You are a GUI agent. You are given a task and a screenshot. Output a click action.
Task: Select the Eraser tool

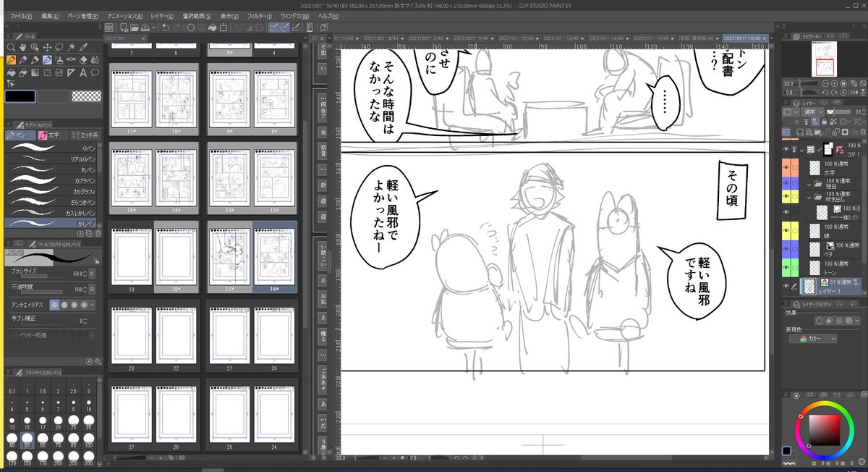click(83, 60)
